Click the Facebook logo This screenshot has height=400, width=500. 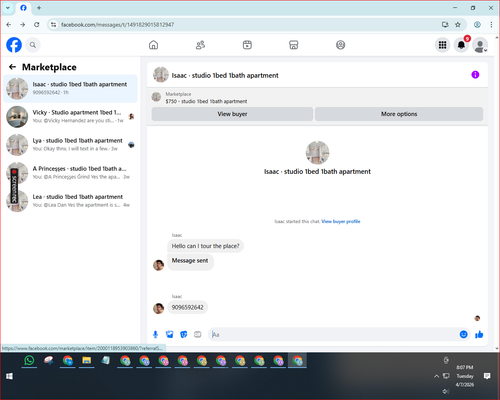point(14,45)
